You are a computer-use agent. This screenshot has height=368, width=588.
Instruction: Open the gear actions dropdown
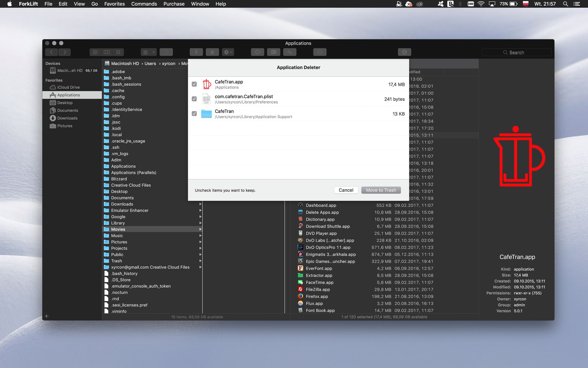228,52
